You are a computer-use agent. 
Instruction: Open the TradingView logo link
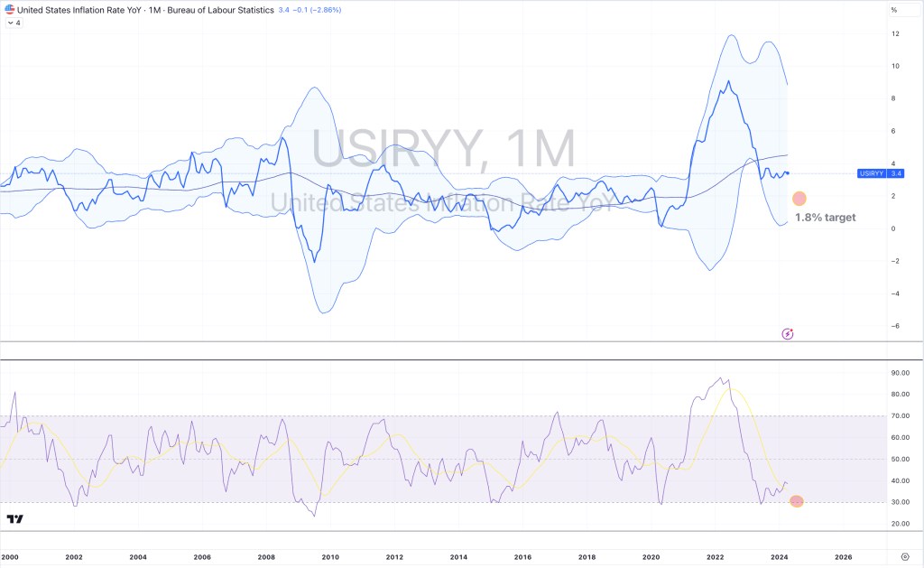14,519
